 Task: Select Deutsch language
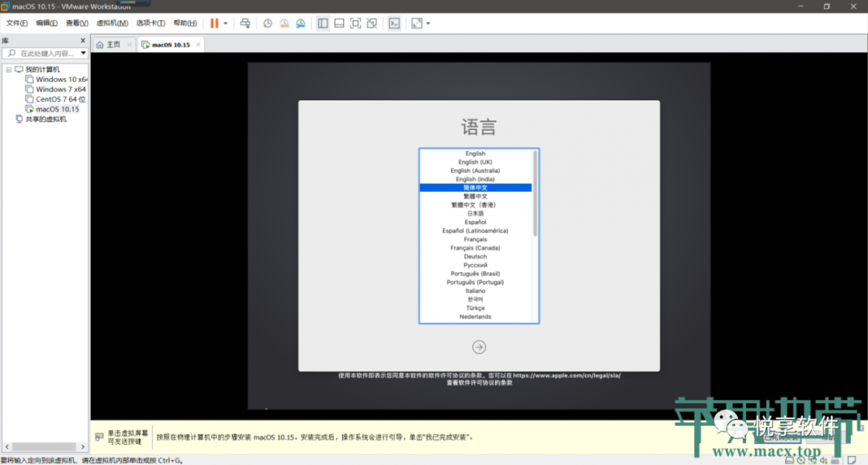pyautogui.click(x=476, y=256)
